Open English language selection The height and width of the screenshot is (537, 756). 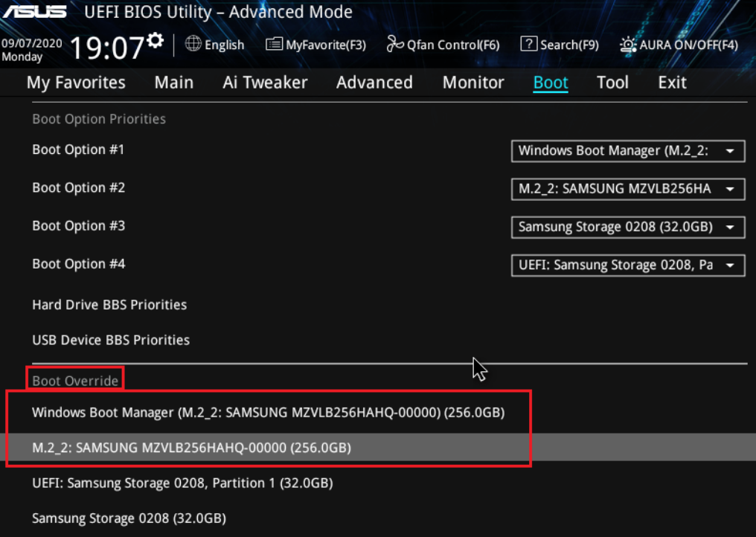click(224, 45)
